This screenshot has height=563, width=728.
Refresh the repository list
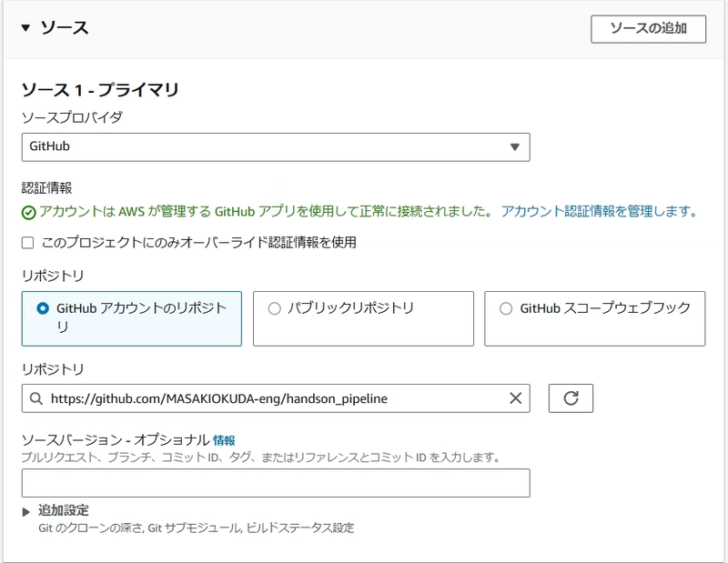[x=571, y=398]
